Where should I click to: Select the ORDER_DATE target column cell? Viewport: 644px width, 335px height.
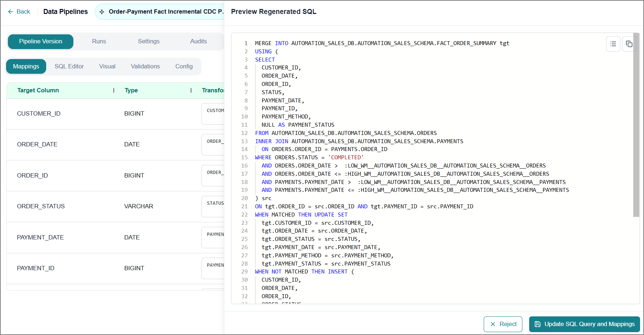click(x=37, y=145)
